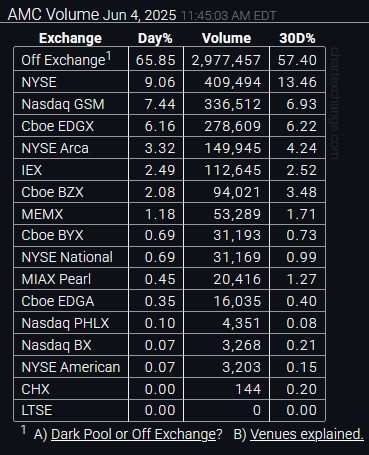The width and height of the screenshot is (369, 455).
Task: Select the NYSE exchange cell
Action: [71, 82]
